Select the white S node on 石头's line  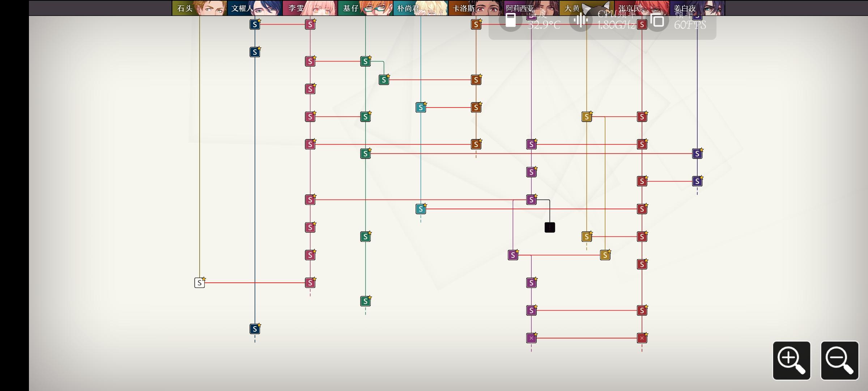(200, 283)
